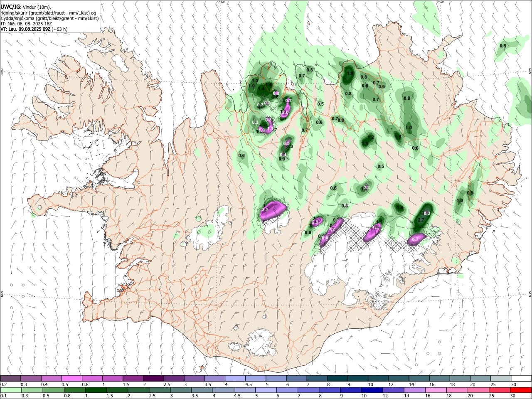Select the '0.2' label in the upper legend row
Image resolution: width=532 pixels, height=399 pixels.
point(3,384)
